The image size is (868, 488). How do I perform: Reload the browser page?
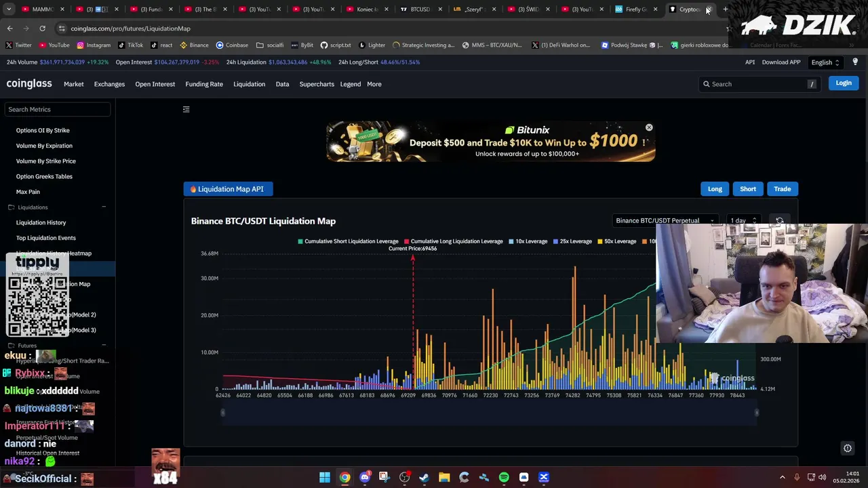pos(42,28)
